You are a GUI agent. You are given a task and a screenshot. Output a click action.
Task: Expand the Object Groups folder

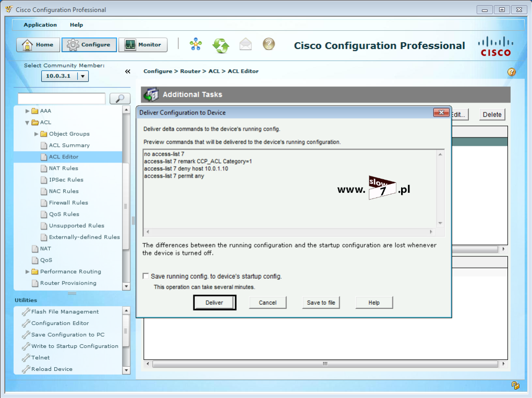tap(36, 134)
